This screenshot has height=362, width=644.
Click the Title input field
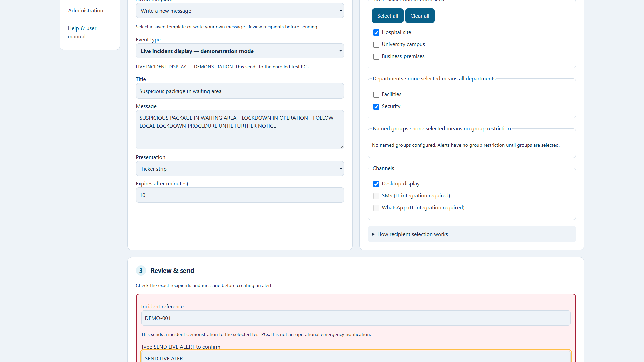[x=240, y=91]
